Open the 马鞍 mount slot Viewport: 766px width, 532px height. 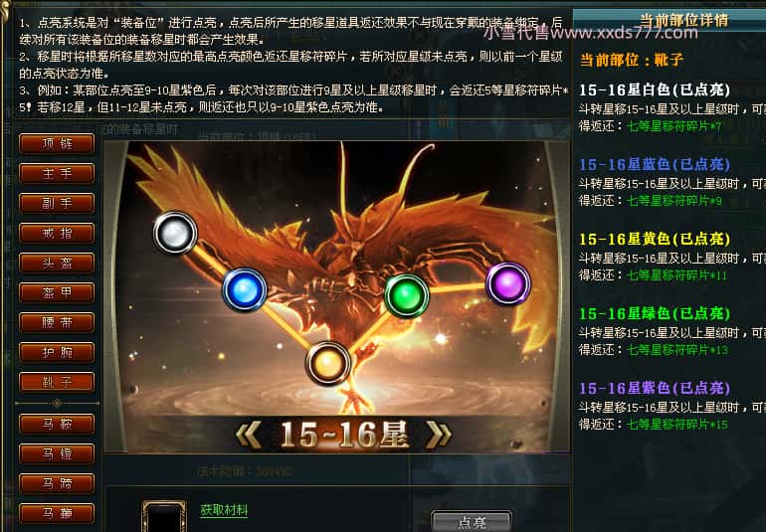point(57,424)
